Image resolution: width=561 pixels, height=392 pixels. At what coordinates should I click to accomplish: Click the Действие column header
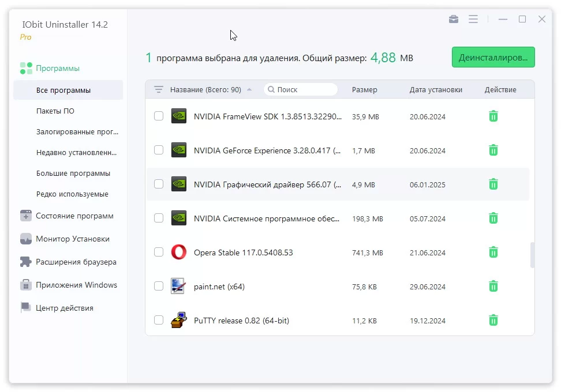coord(500,90)
